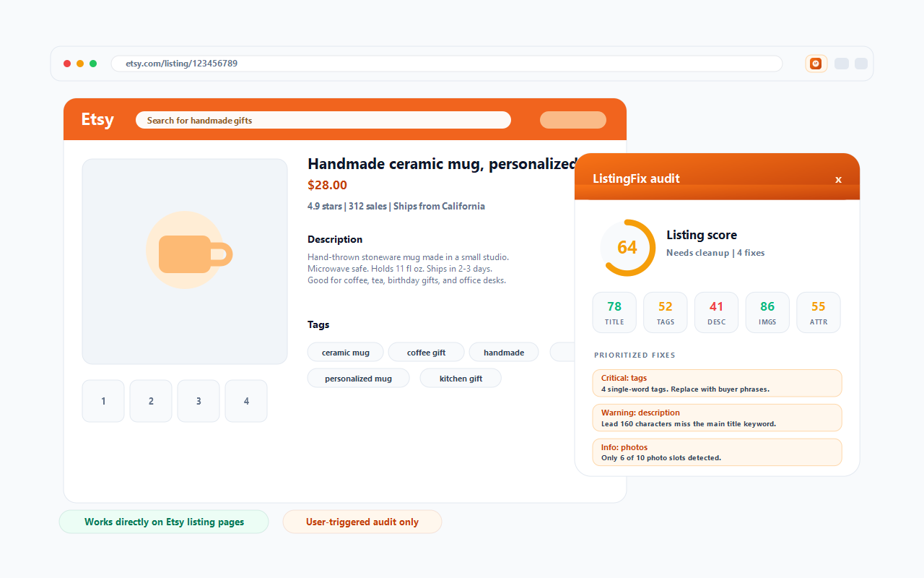Select photo thumbnail 1
Screen dimensions: 924x578
[103, 401]
